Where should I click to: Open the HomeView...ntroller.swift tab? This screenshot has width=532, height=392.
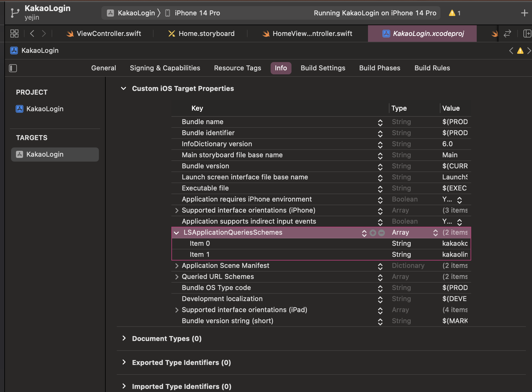pyautogui.click(x=307, y=33)
